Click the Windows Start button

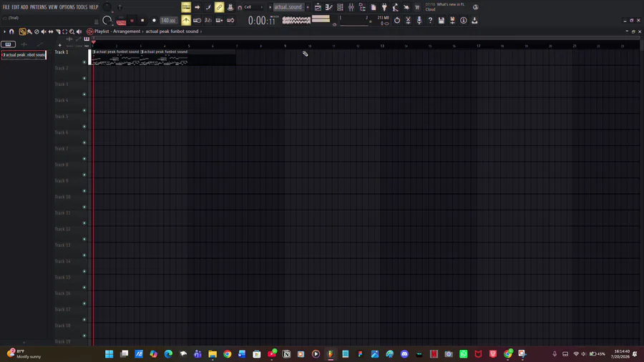click(x=109, y=354)
